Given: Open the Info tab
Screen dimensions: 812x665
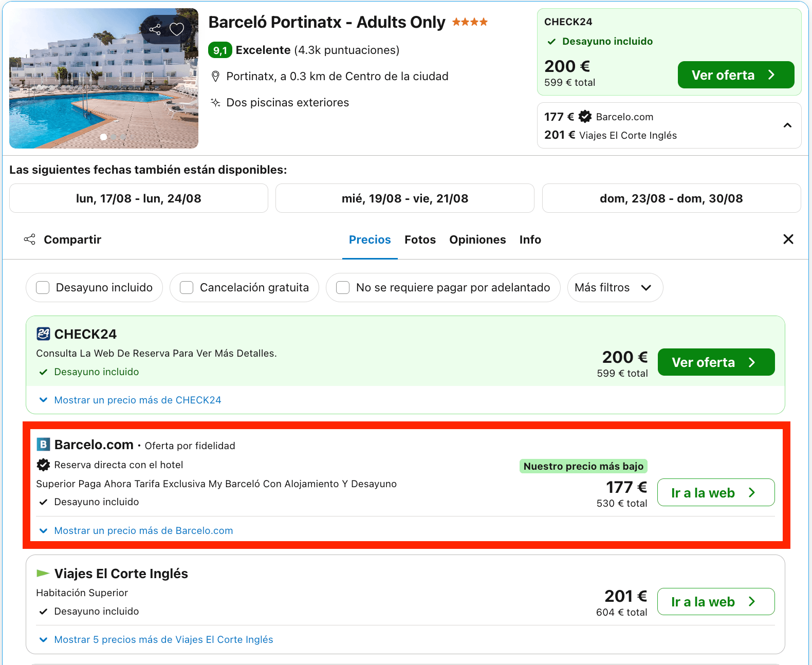Looking at the screenshot, I should (x=530, y=239).
